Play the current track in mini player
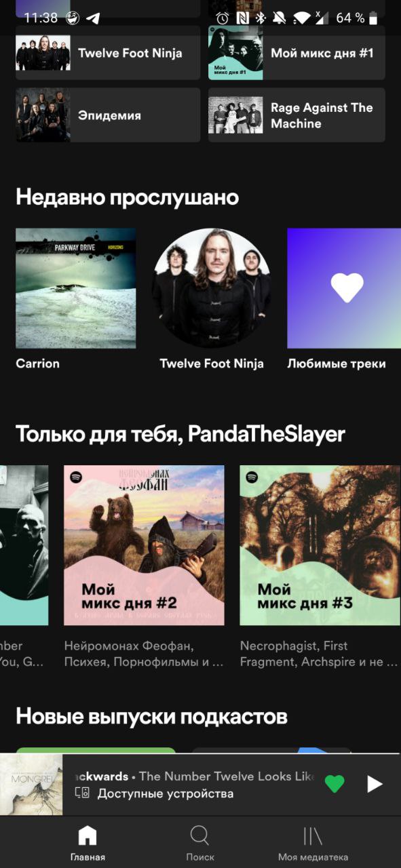Screen dimensions: 401x868 pyautogui.click(x=375, y=785)
